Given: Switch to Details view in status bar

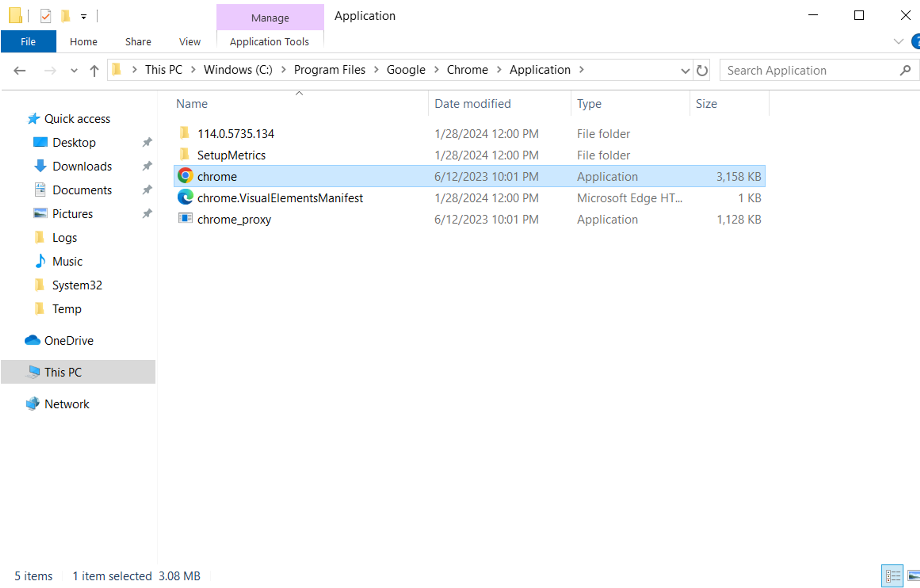Looking at the screenshot, I should 892,576.
